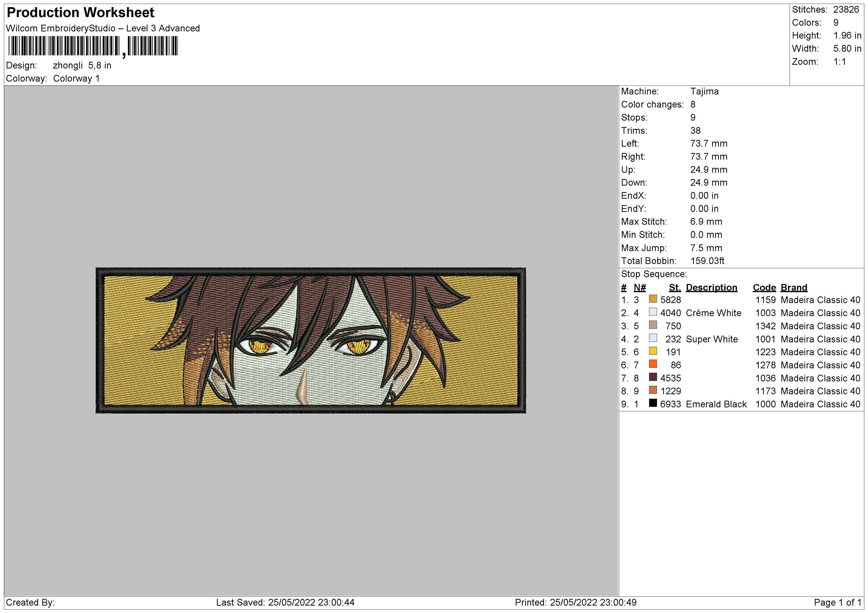Click 'Madeira Classic 40' in row 6
This screenshot has width=868, height=613.
point(820,365)
